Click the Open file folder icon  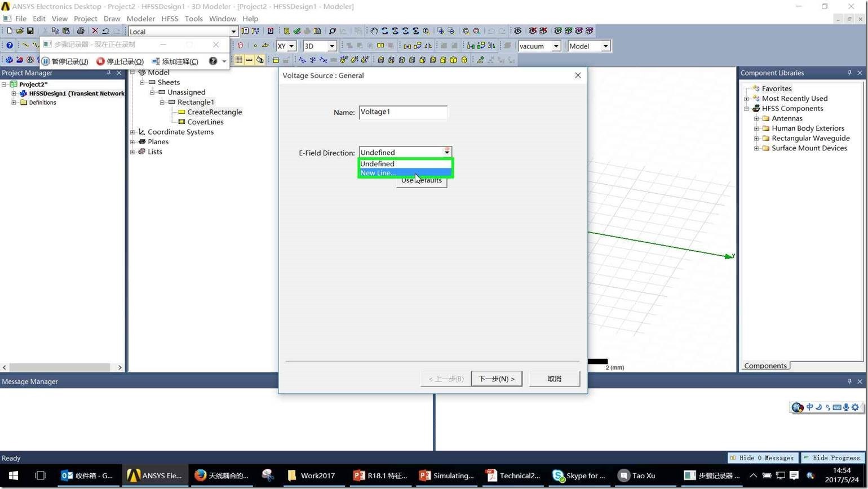20,31
